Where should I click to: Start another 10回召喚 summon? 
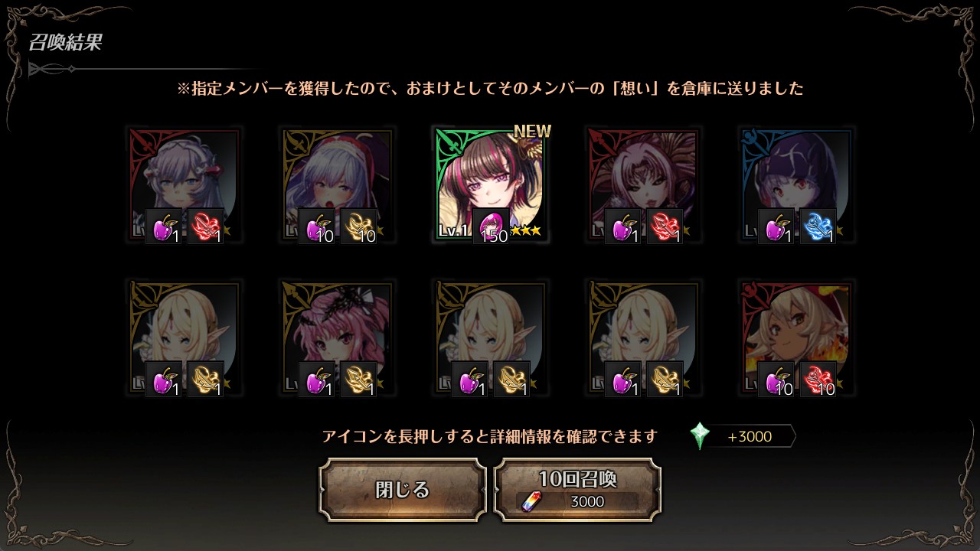[577, 490]
